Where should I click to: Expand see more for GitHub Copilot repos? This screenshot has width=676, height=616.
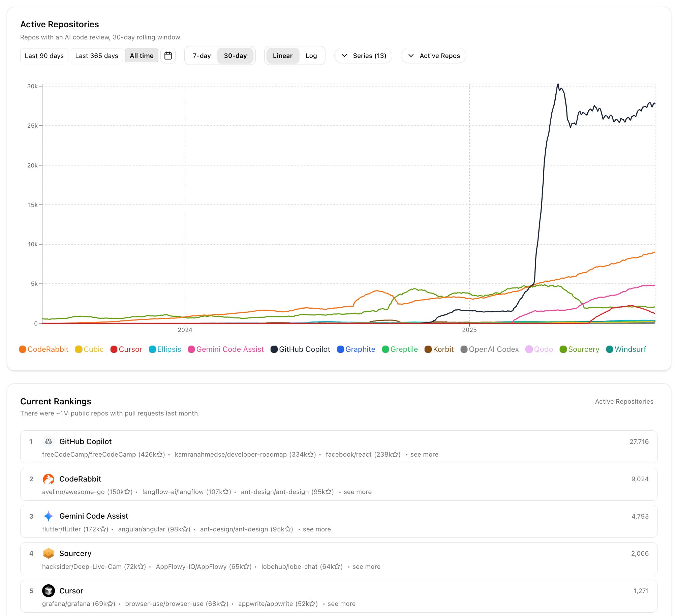tap(424, 454)
